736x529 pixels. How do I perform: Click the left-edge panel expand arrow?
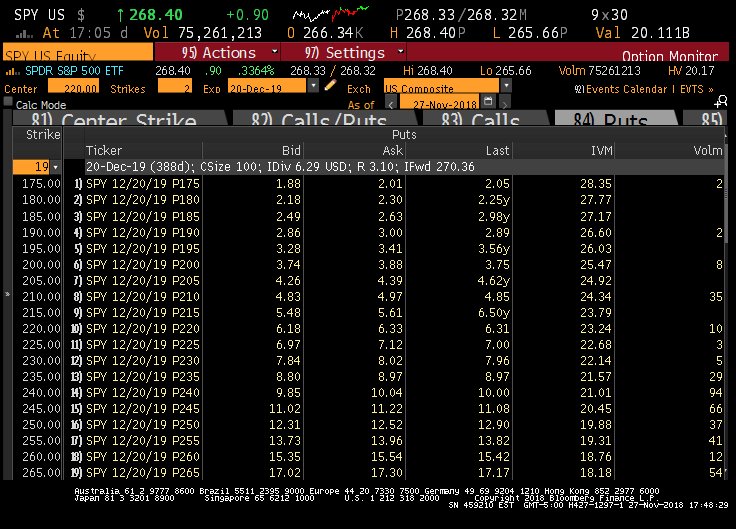pyautogui.click(x=5, y=295)
